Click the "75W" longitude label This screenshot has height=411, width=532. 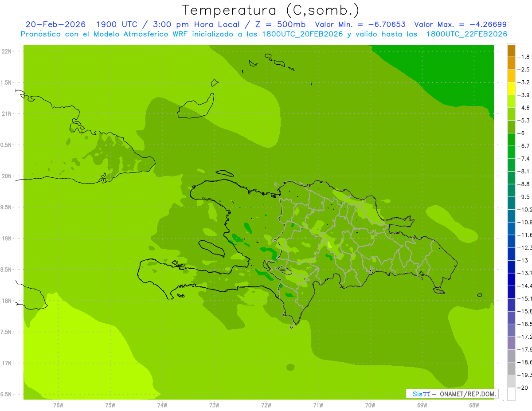point(110,405)
